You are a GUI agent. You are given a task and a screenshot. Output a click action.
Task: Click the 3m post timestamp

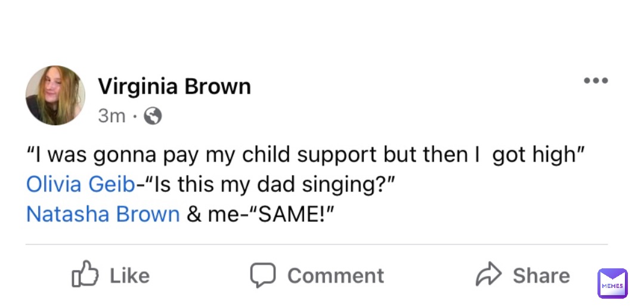tap(111, 116)
